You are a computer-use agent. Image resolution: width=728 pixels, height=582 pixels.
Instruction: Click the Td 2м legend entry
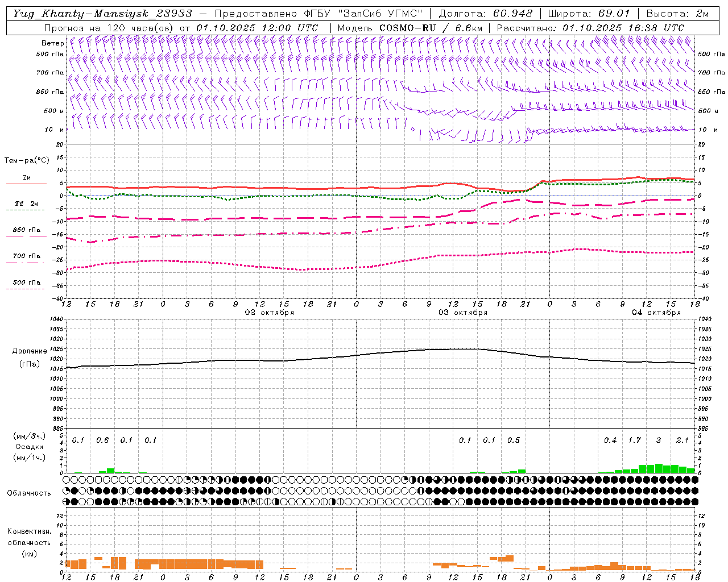[26, 203]
